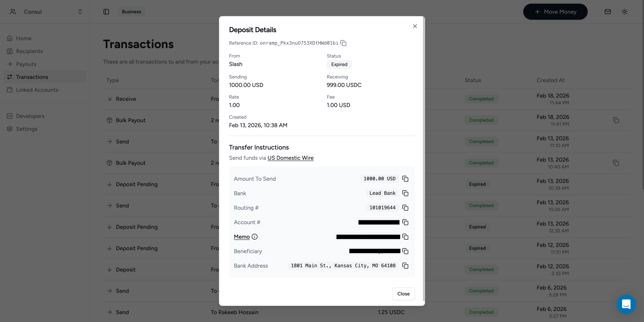Copy the Bank Address

405,266
